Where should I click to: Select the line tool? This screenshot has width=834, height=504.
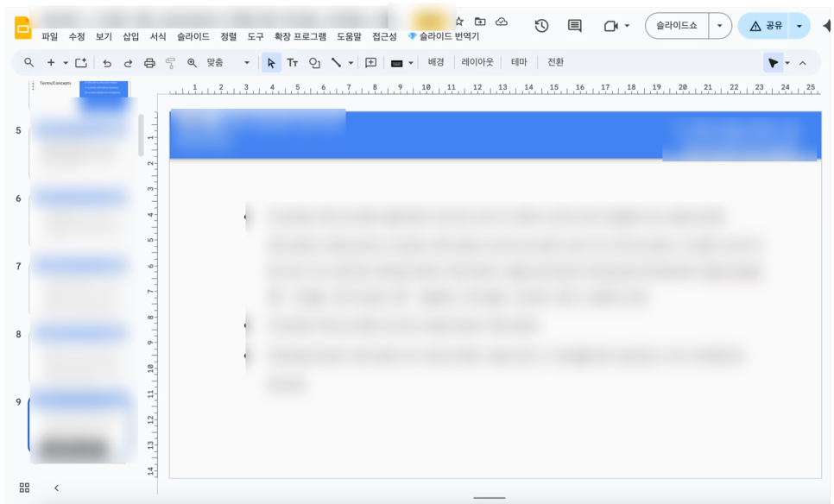[x=336, y=63]
